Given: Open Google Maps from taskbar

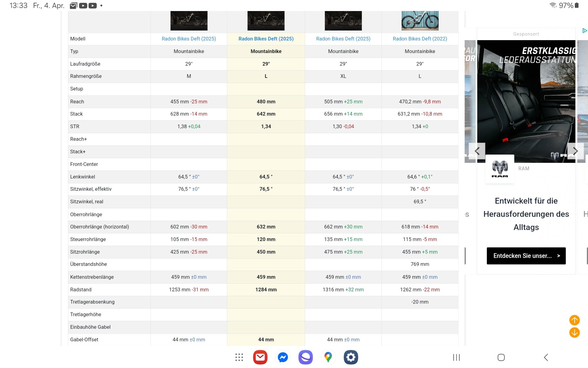Looking at the screenshot, I should click(328, 357).
